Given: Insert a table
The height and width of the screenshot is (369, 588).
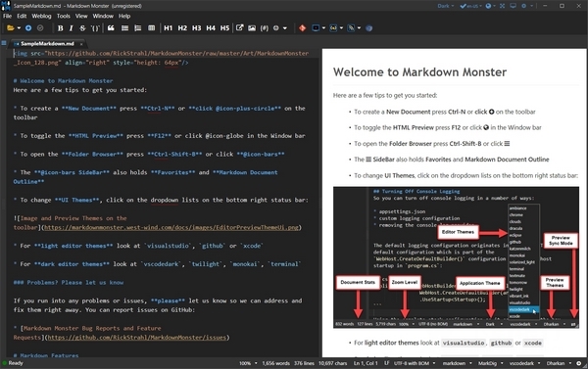Looking at the screenshot, I should click(x=152, y=28).
